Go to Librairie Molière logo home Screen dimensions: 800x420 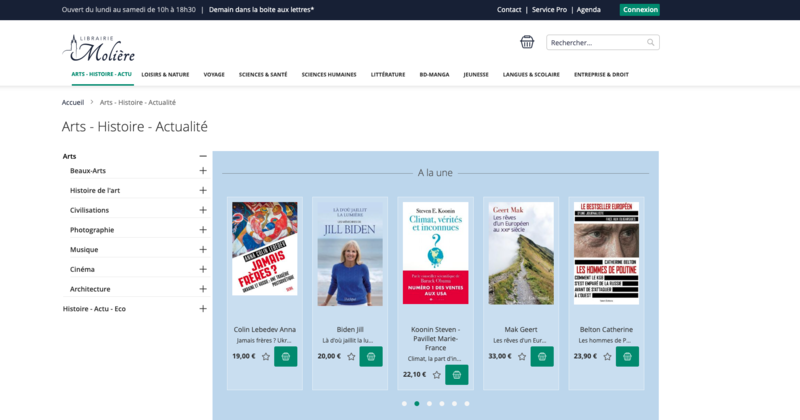pyautogui.click(x=99, y=48)
